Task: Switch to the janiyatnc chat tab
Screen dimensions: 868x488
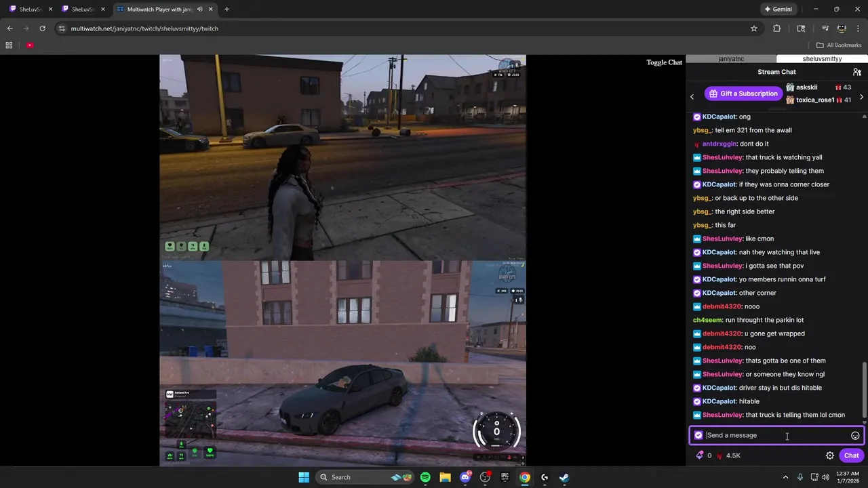Action: point(731,59)
